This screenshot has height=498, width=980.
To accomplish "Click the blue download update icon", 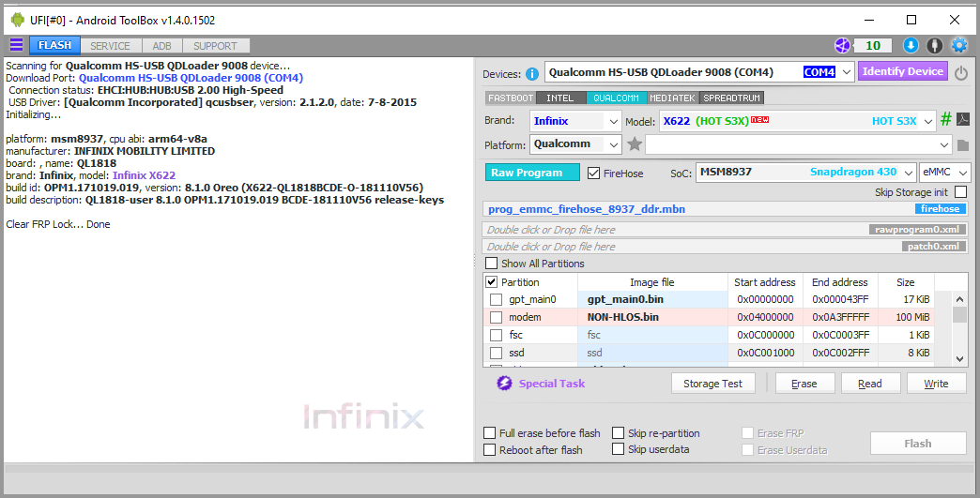I will pyautogui.click(x=911, y=46).
